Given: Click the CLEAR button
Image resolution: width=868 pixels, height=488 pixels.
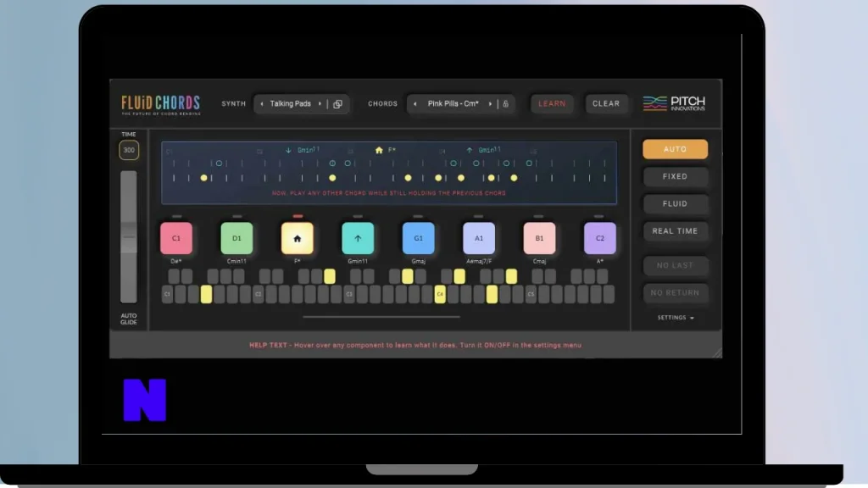Looking at the screenshot, I should click(606, 103).
